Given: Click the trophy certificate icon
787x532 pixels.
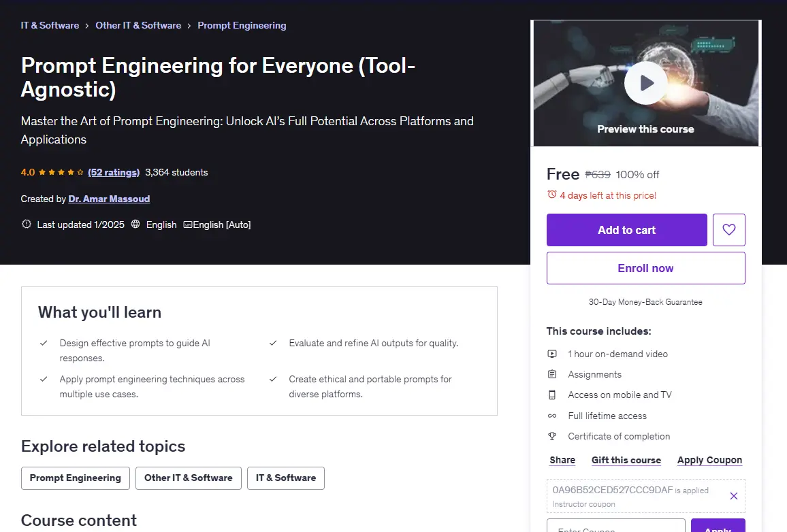Looking at the screenshot, I should click(x=552, y=436).
